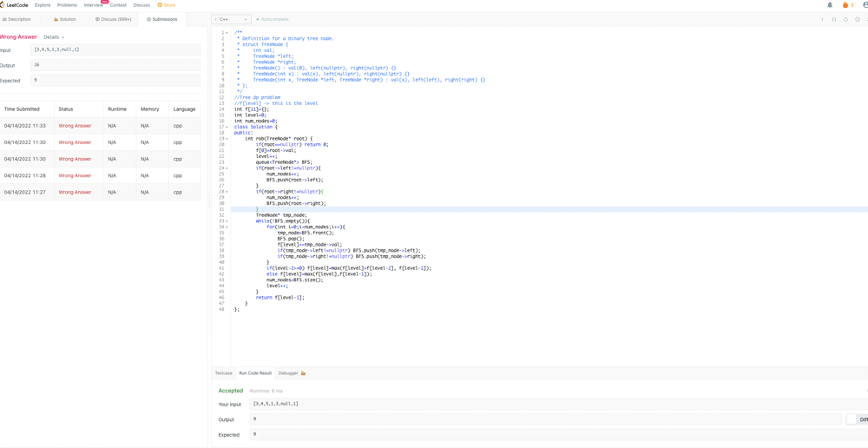The width and height of the screenshot is (868, 448).
Task: Reset code to default with the revert icon
Action: [x=845, y=19]
